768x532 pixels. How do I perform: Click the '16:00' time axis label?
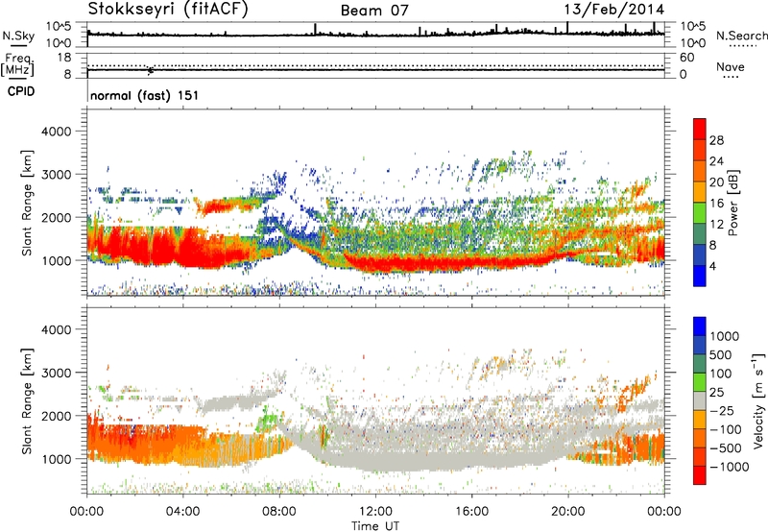[x=471, y=512]
